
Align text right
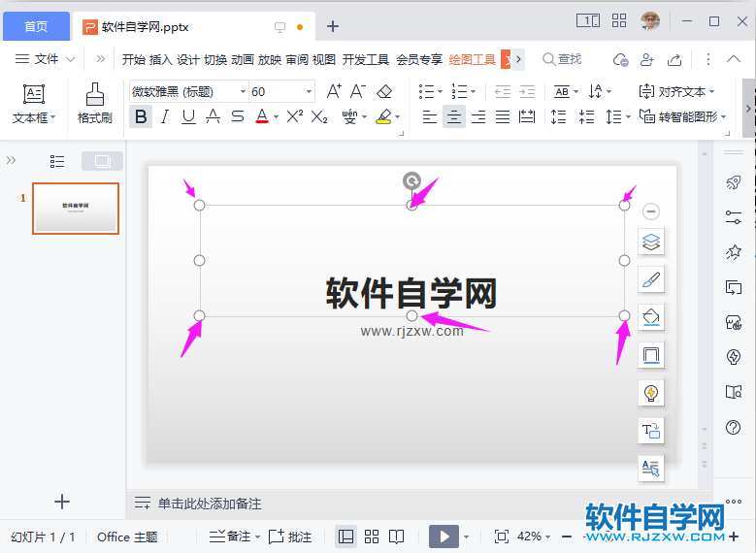[478, 116]
